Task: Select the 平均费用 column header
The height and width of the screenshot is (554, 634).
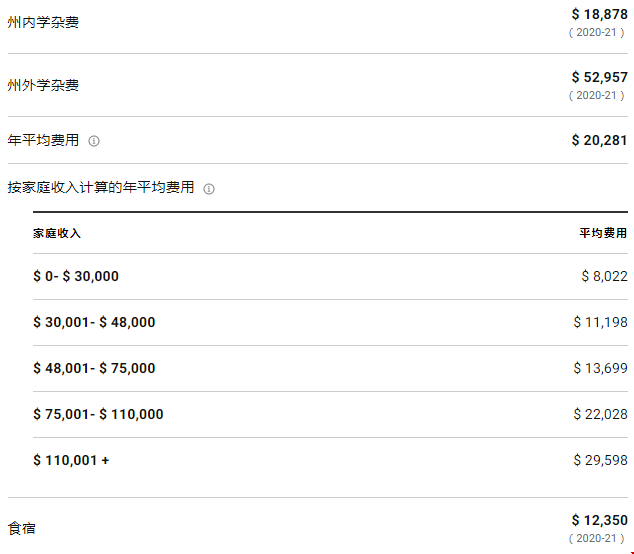Action: click(603, 233)
